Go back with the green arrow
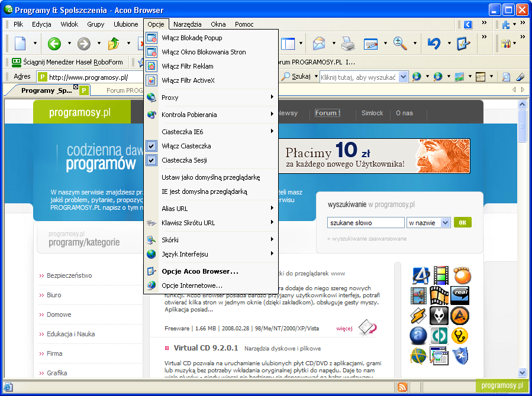The width and height of the screenshot is (532, 396). click(x=54, y=43)
